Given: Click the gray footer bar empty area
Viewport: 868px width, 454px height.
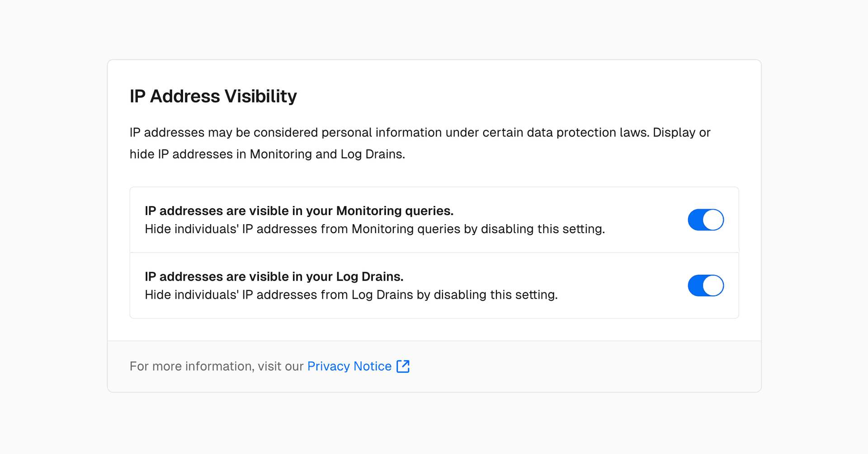Looking at the screenshot, I should (x=588, y=366).
